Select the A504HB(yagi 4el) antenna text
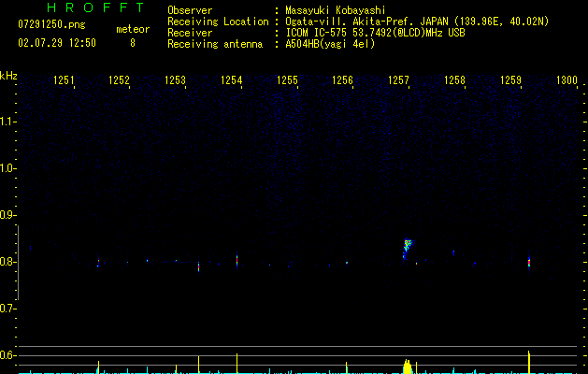This screenshot has width=588, height=374. pyautogui.click(x=330, y=44)
